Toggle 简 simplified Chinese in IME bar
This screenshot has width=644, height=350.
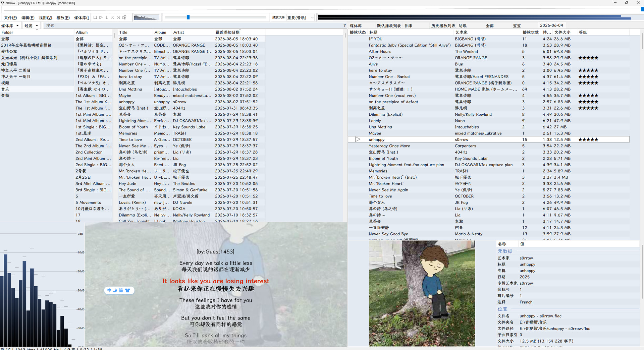click(x=121, y=290)
